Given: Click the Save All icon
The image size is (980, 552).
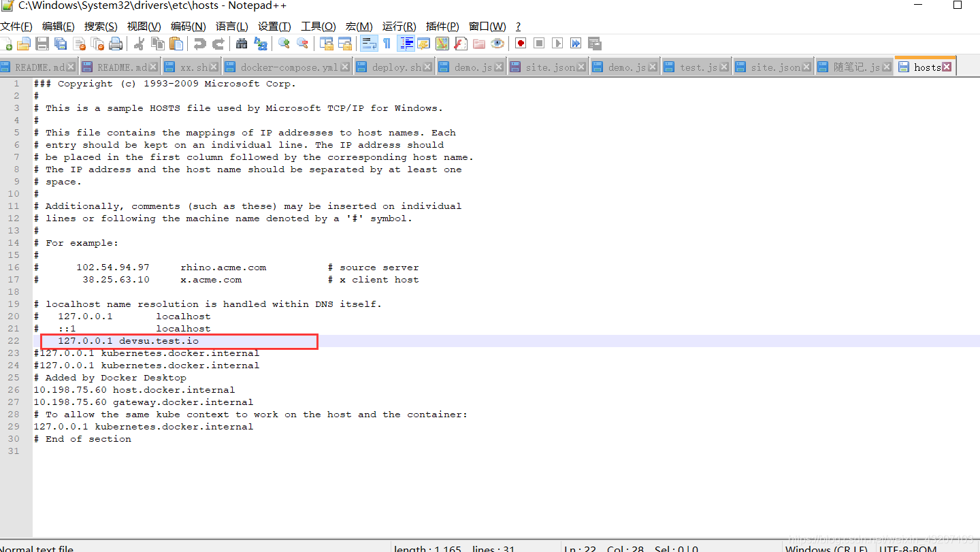Looking at the screenshot, I should [61, 44].
